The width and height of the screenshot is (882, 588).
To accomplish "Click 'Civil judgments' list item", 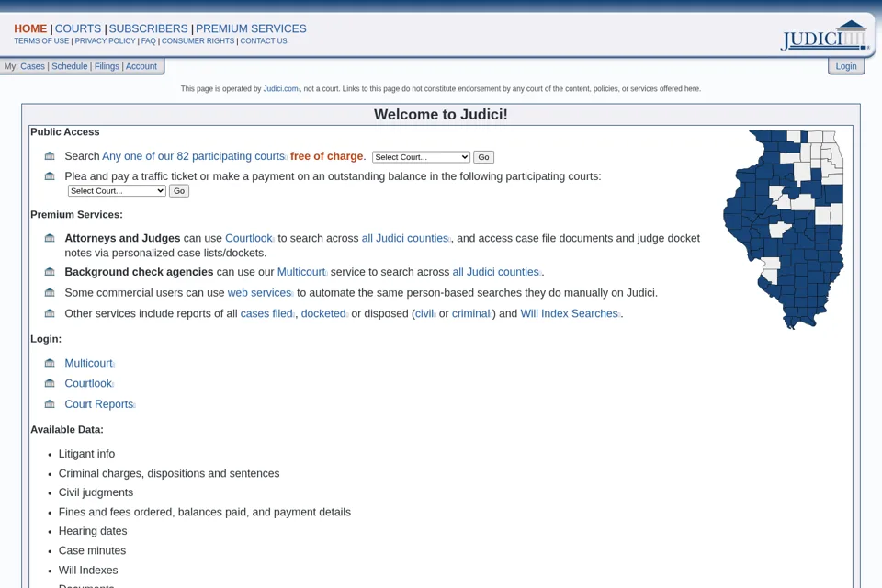I will click(x=96, y=492).
